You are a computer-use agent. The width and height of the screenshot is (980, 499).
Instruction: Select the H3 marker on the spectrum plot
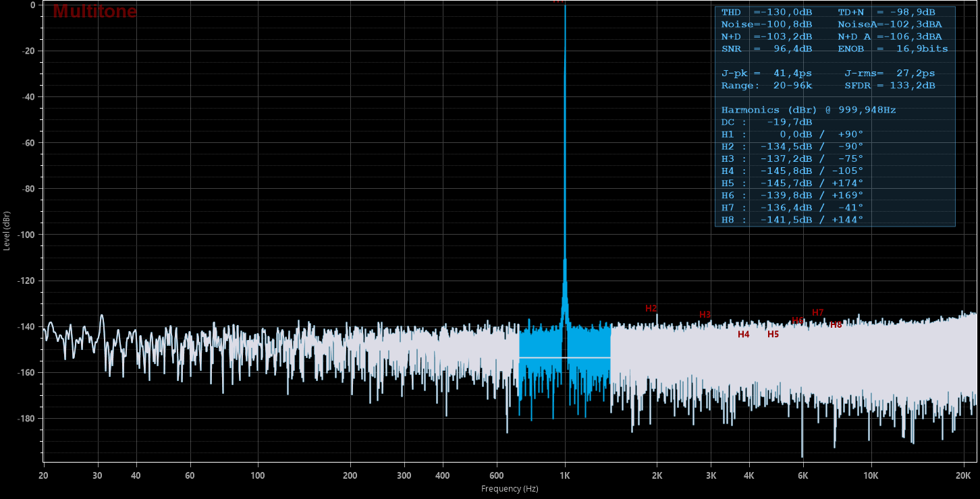pyautogui.click(x=705, y=315)
